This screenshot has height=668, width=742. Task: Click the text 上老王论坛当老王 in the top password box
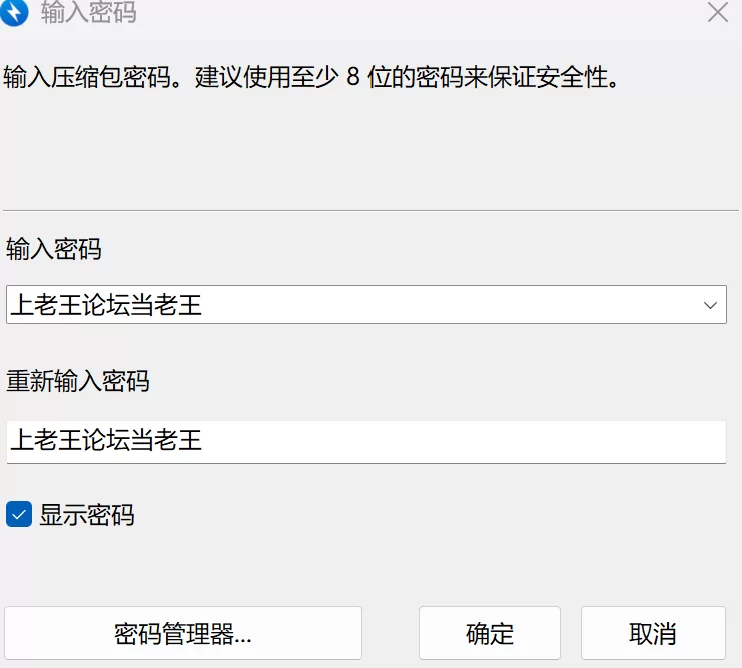coord(107,305)
